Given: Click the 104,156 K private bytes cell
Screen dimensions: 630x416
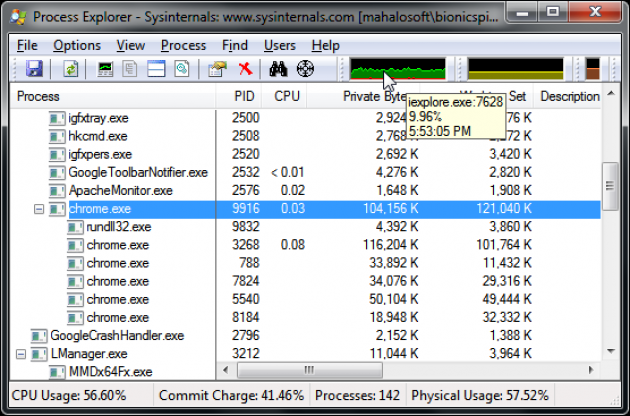Looking at the screenshot, I should pyautogui.click(x=391, y=209).
